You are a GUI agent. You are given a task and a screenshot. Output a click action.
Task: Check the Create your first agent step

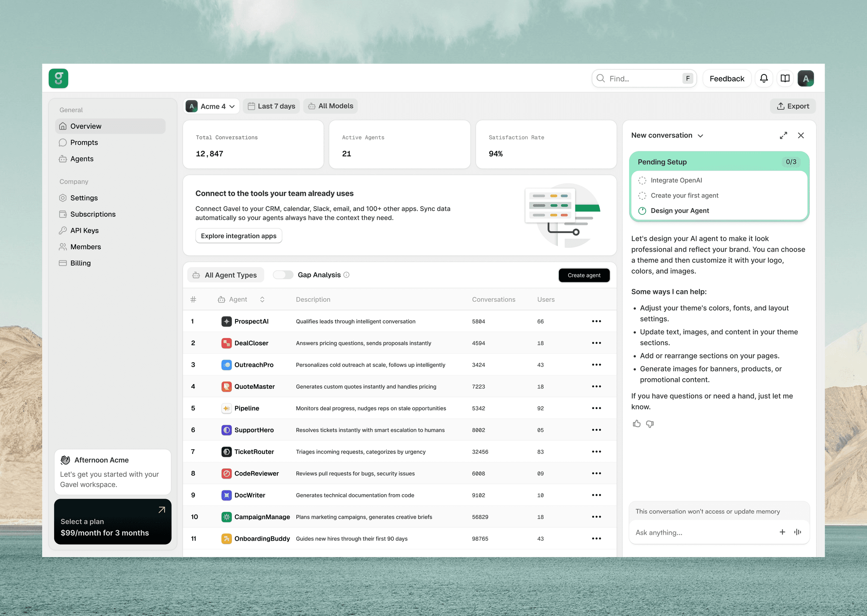pyautogui.click(x=642, y=195)
